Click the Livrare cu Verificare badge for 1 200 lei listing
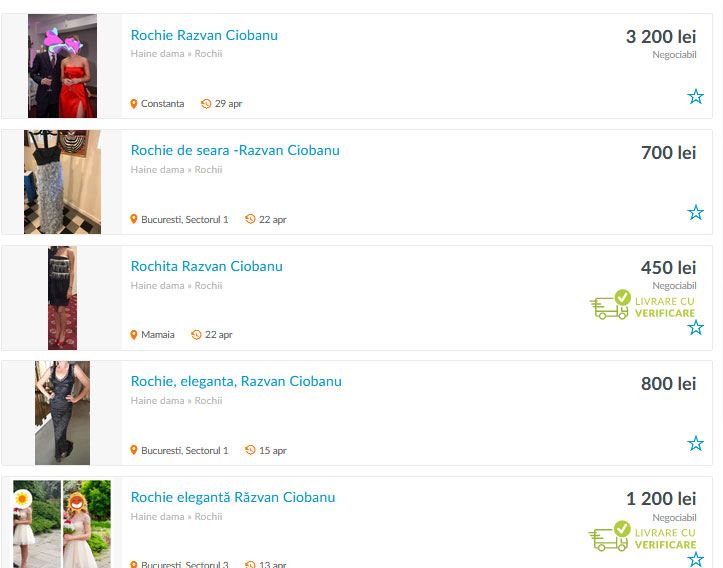 point(642,536)
